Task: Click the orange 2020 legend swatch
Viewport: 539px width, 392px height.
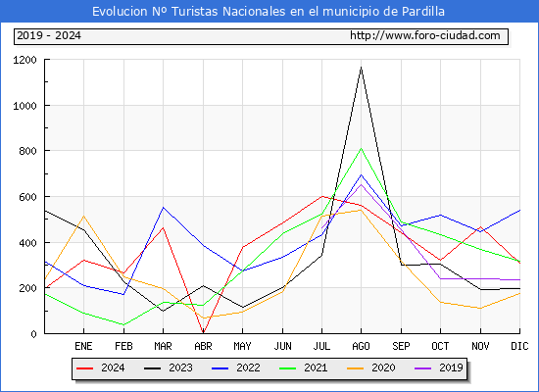Action: (355, 368)
